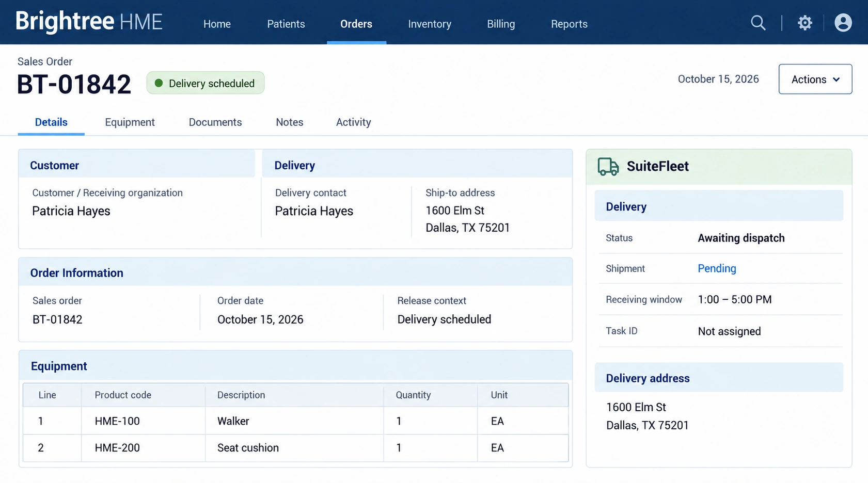The width and height of the screenshot is (868, 483).
Task: Click the date October 15, 2026 beside Actions
Action: [718, 79]
